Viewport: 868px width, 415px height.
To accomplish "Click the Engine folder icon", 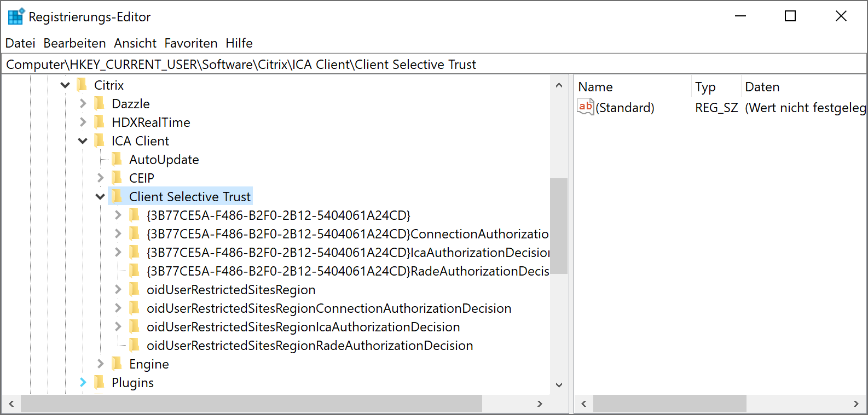I will click(117, 364).
